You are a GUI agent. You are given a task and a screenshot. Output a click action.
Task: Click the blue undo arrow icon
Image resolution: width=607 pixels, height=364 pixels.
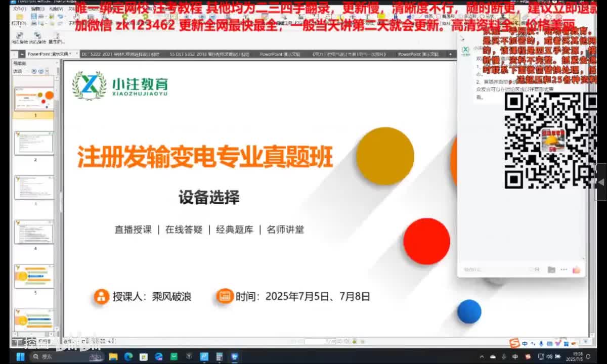pos(60,16)
